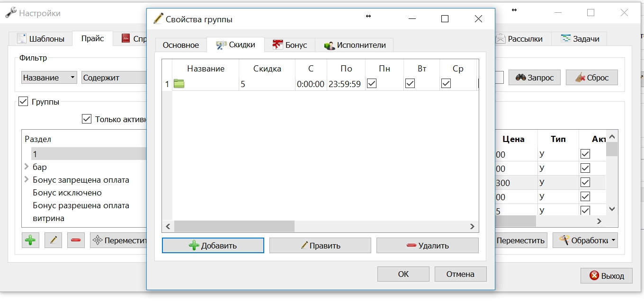Toggle the Ср checkbox in discount row
Screen dimensions: 644x301
coord(446,83)
